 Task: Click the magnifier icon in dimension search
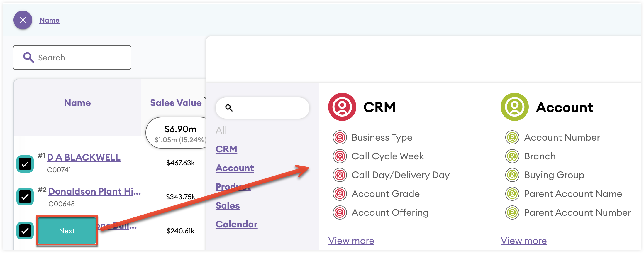[x=229, y=108]
